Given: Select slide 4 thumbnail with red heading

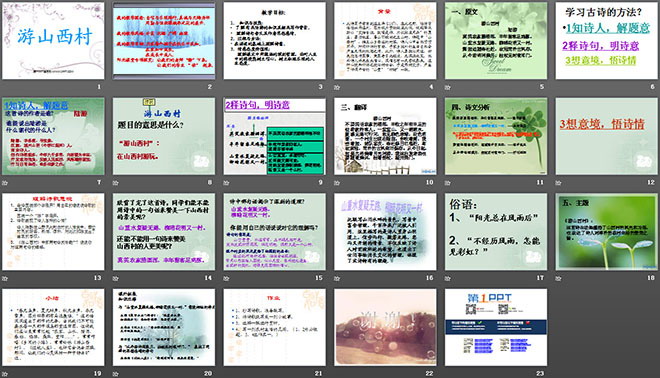Looking at the screenshot, I should point(385,41).
